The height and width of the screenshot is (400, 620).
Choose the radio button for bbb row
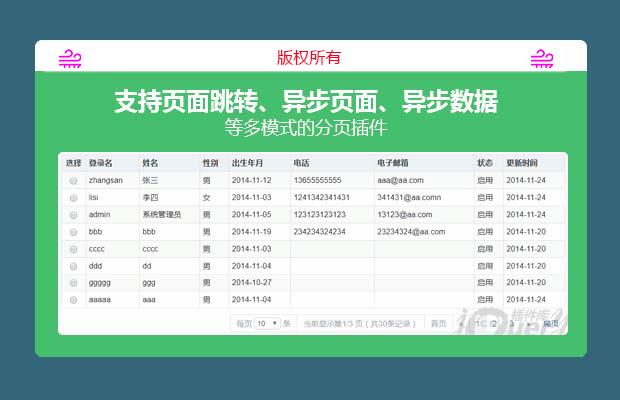[73, 232]
